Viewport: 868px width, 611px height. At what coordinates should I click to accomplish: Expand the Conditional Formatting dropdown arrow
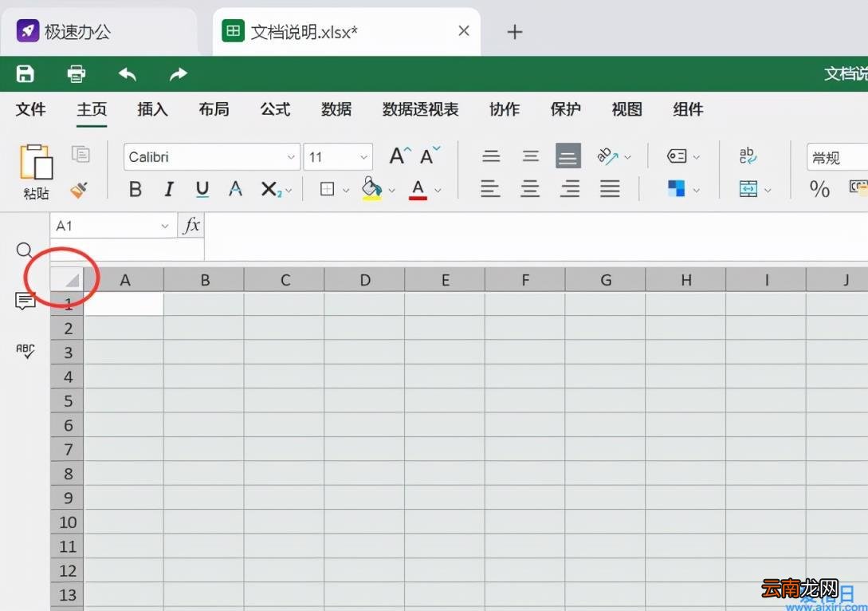[x=697, y=191]
